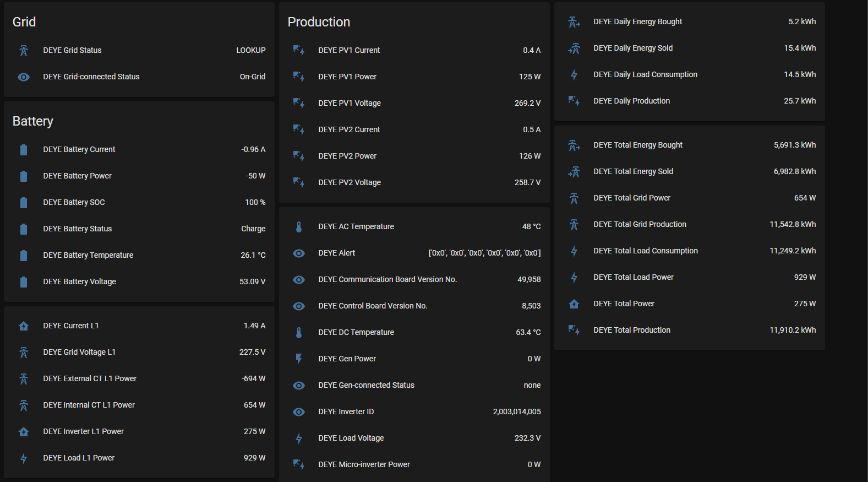Click the home icon for DEYE Inverter L1 Power
Viewport: 868px width, 482px height.
tap(24, 432)
